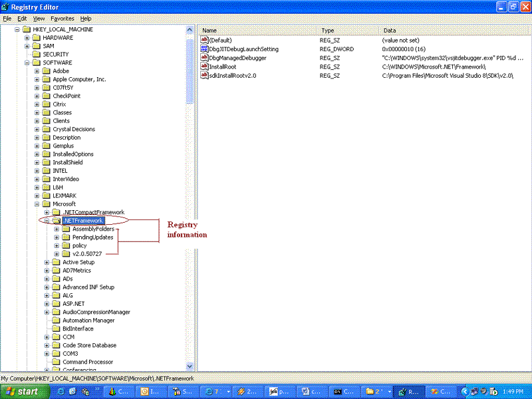The width and height of the screenshot is (532, 399).
Task: Sort values by the Name column header
Action: coord(258,31)
